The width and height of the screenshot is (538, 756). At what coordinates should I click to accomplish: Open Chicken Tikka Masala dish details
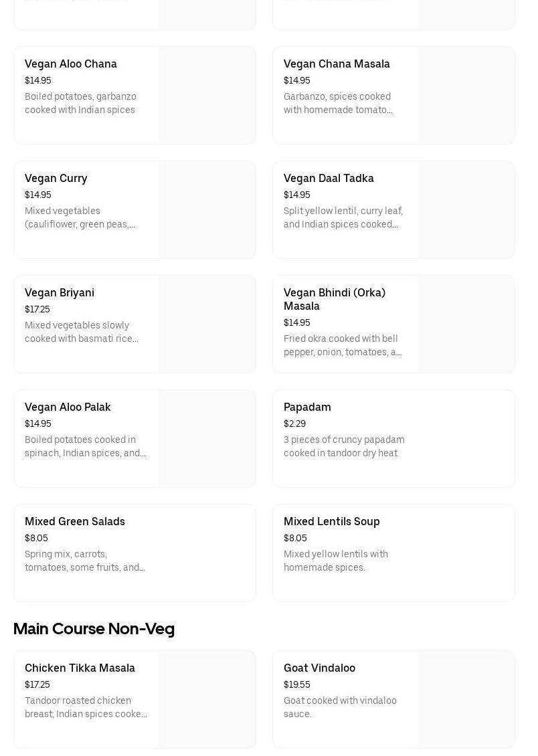coord(80,668)
